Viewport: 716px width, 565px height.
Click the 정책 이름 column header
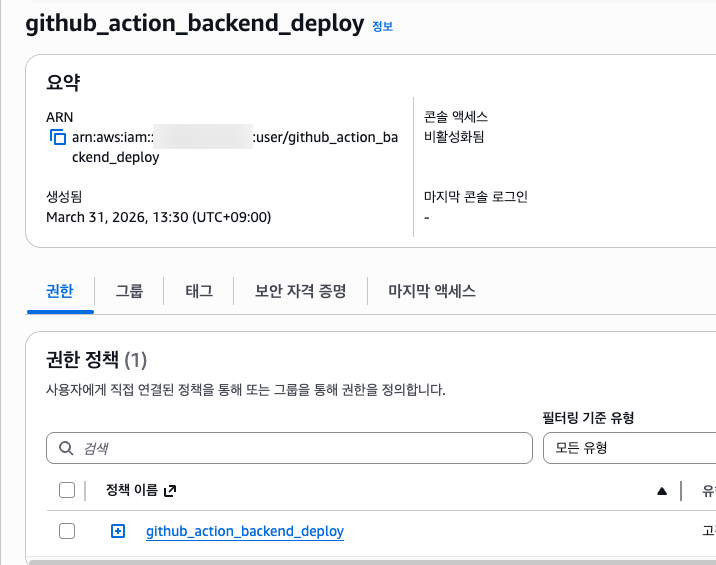(x=131, y=490)
